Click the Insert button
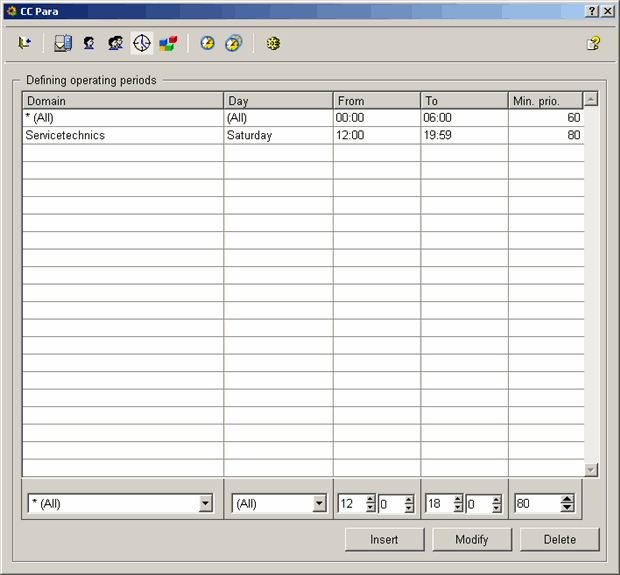 coord(384,539)
